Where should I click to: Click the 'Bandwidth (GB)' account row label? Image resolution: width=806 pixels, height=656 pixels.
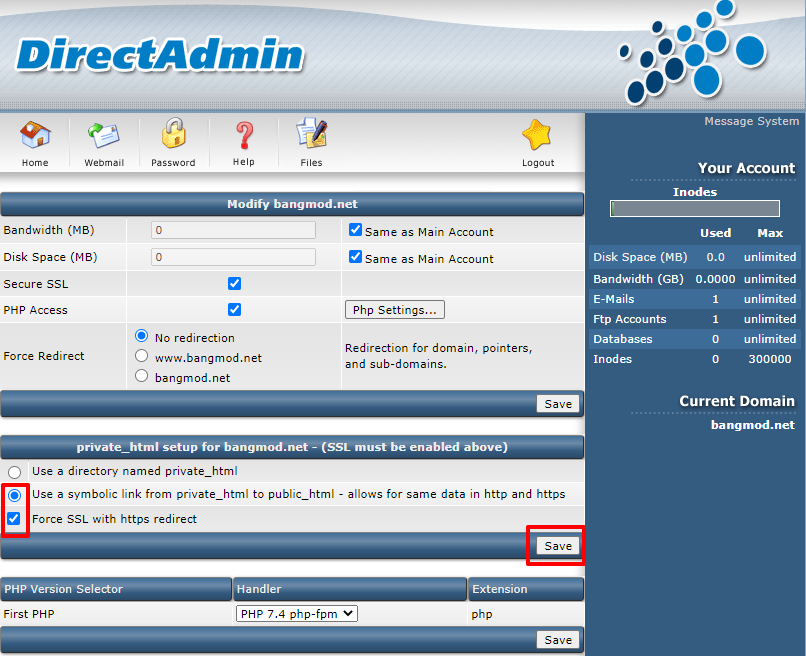tap(638, 279)
